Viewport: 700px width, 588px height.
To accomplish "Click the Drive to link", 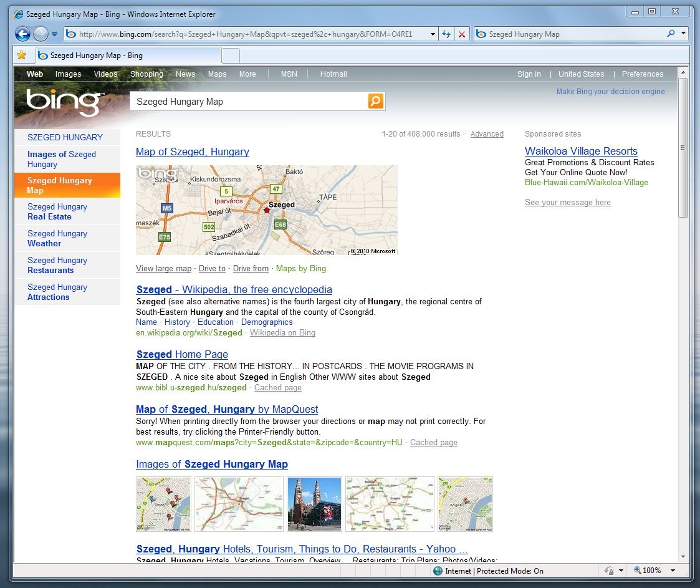I will point(212,268).
